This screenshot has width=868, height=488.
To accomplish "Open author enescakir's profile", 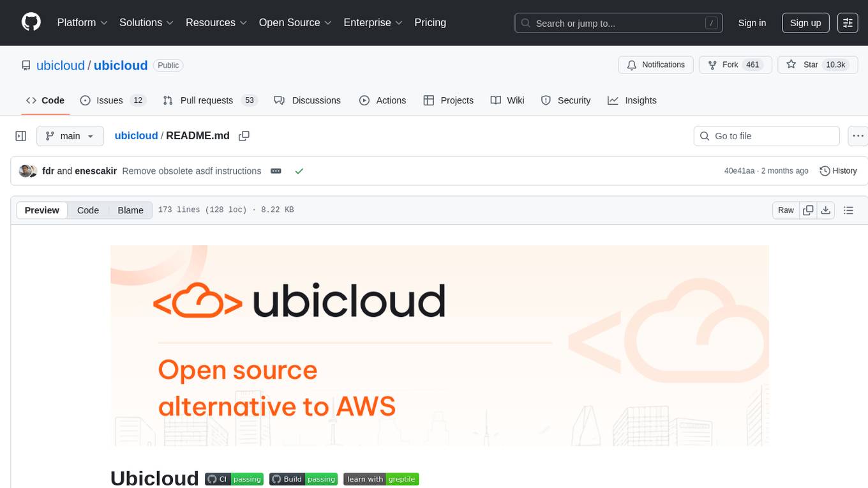I will point(96,171).
